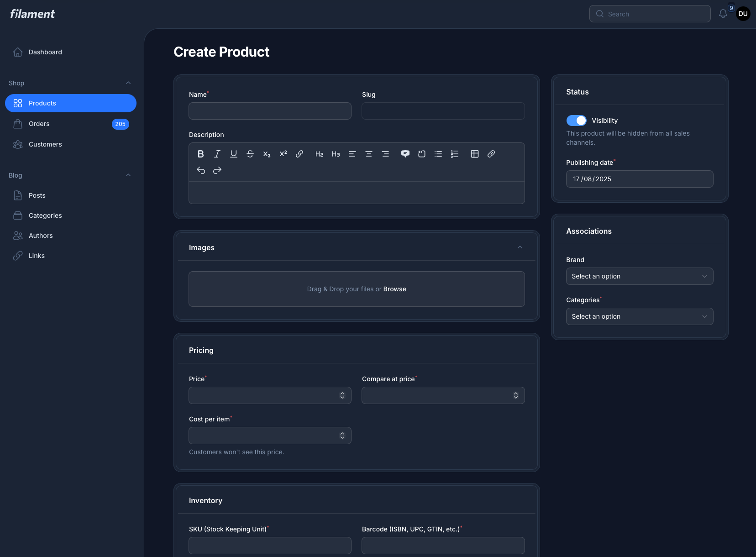Insert a table in the Description editor

coord(475,154)
